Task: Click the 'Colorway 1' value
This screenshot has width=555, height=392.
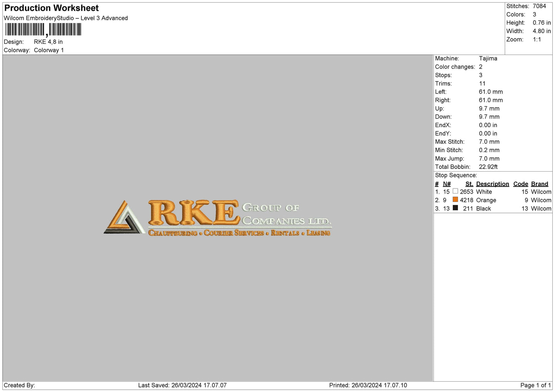Action: click(49, 50)
